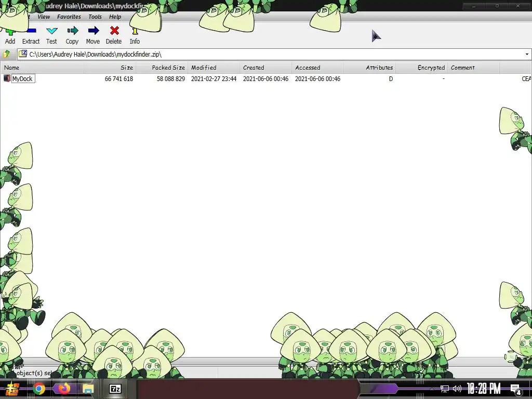Sort by Encrypted column header
Screen dimensions: 532x399
click(421, 68)
